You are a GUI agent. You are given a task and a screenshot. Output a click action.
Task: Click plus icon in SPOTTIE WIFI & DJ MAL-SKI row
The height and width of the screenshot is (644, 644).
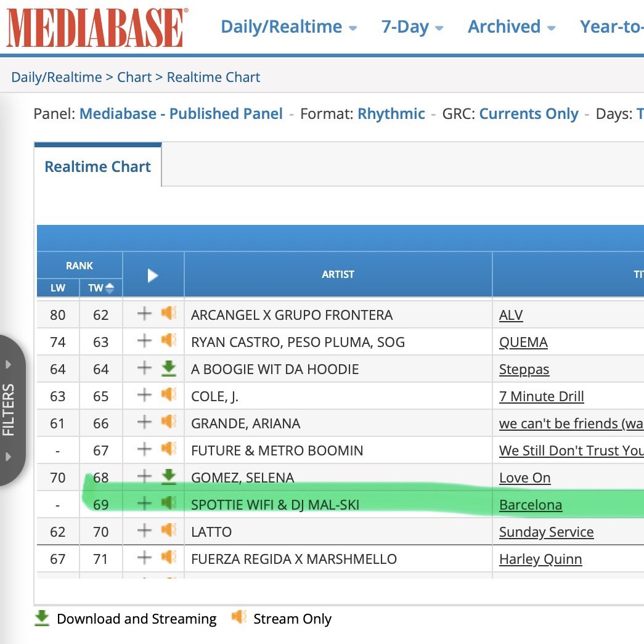tap(144, 503)
